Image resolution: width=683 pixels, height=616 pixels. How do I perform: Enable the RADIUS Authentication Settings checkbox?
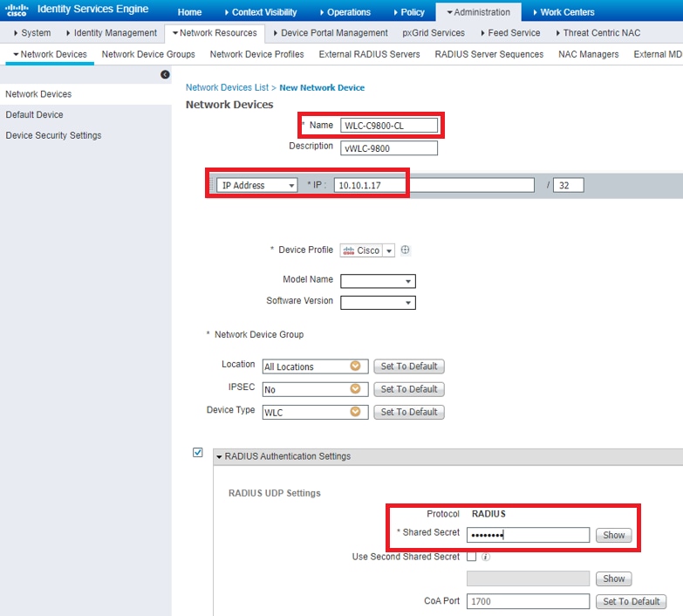pos(198,452)
